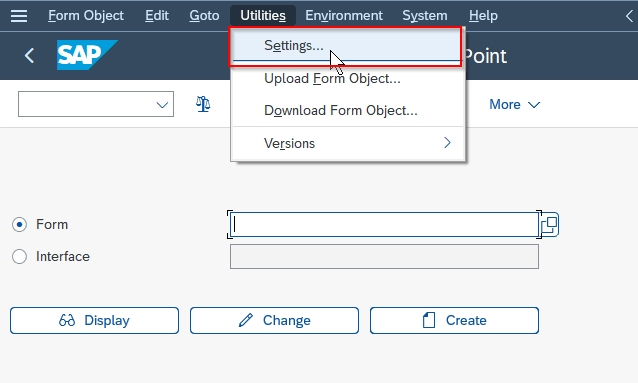Expand the More toolbar dropdown
The width and height of the screenshot is (638, 383).
tap(514, 105)
